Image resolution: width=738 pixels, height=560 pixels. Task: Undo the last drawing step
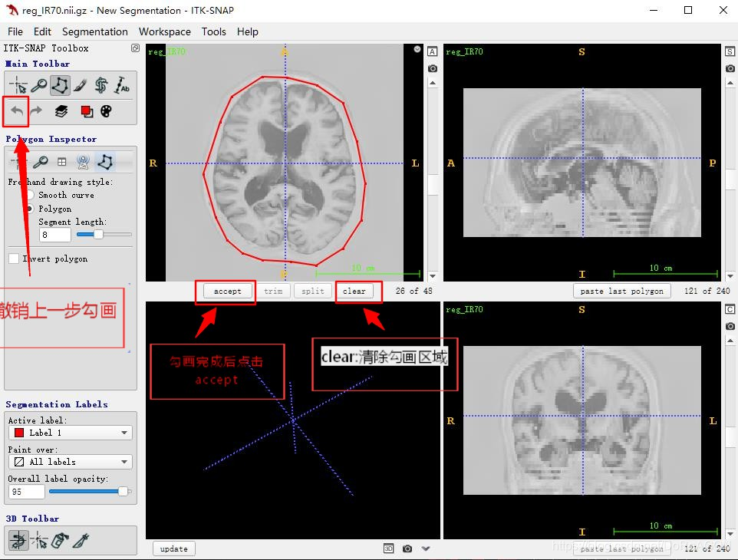coord(17,111)
